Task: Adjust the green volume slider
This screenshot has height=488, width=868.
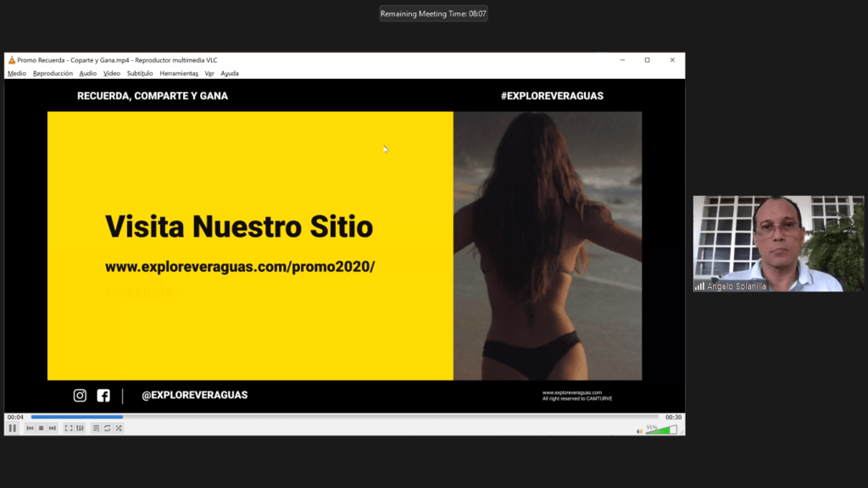Action: [661, 430]
